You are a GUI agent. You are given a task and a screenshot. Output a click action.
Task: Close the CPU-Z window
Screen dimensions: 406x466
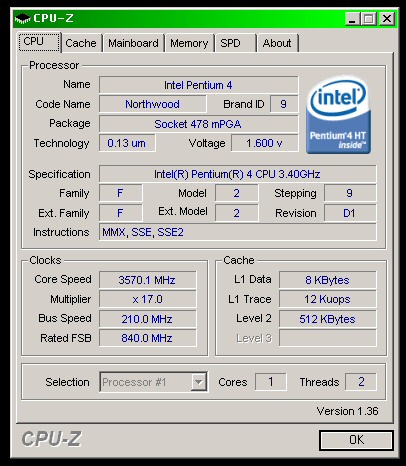point(387,19)
